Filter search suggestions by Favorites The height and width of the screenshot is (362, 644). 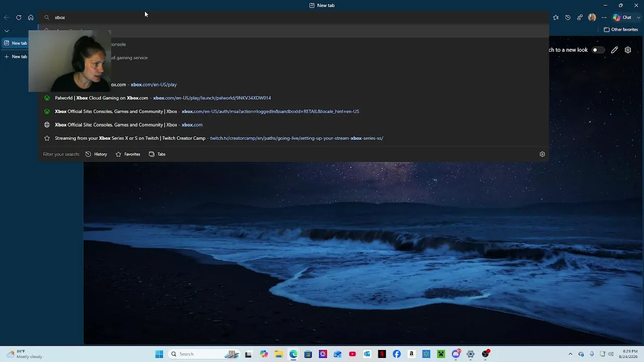point(128,154)
